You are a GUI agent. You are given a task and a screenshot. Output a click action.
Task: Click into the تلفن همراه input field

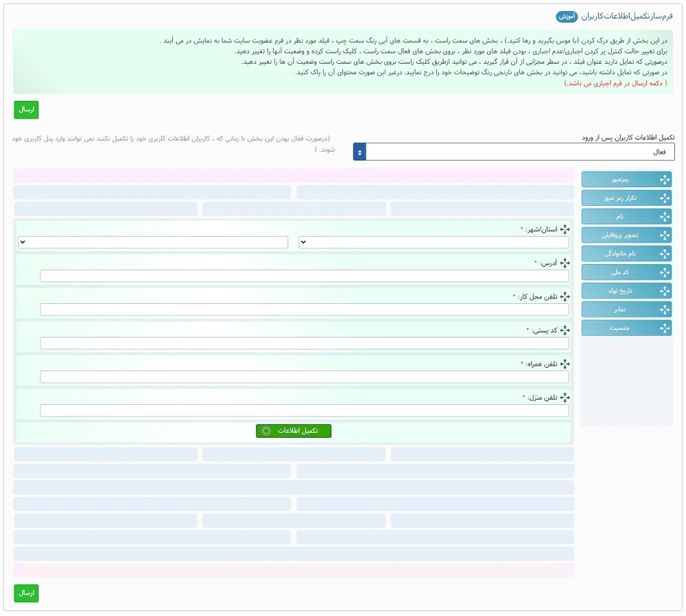click(x=304, y=377)
